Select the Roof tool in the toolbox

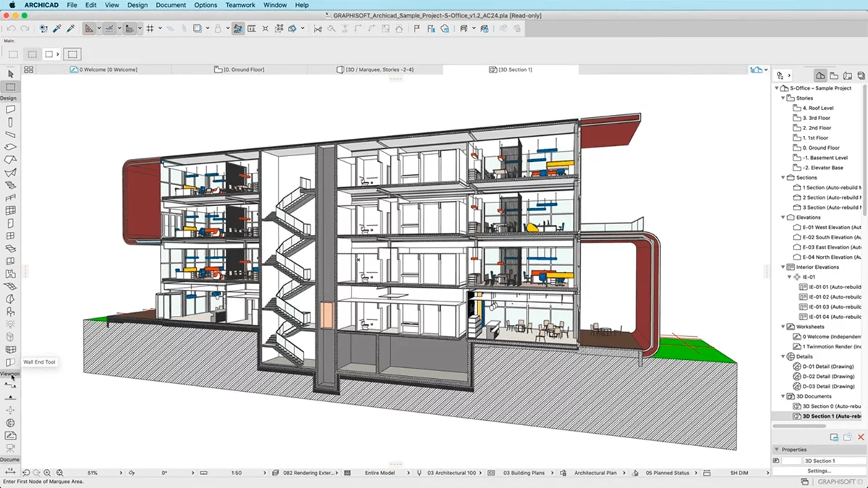tap(10, 160)
